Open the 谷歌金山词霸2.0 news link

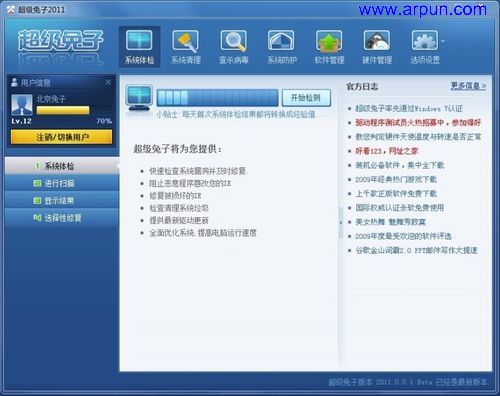[x=416, y=250]
